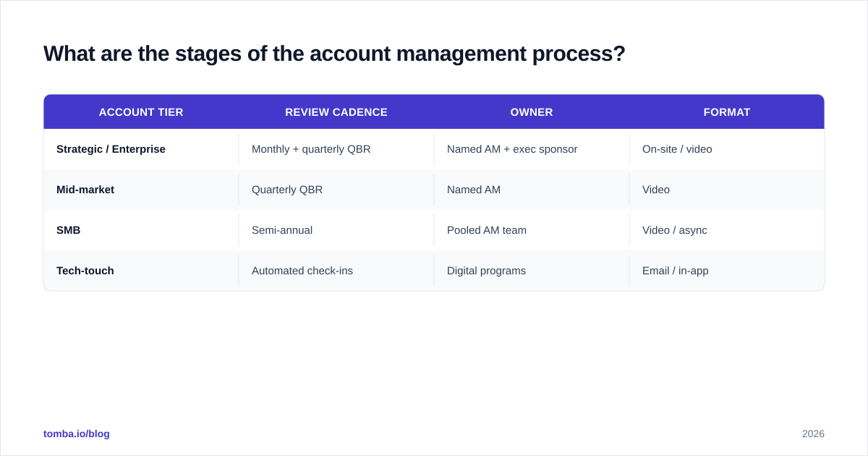
Task: Click the tomba.io/blog link
Action: (x=77, y=434)
